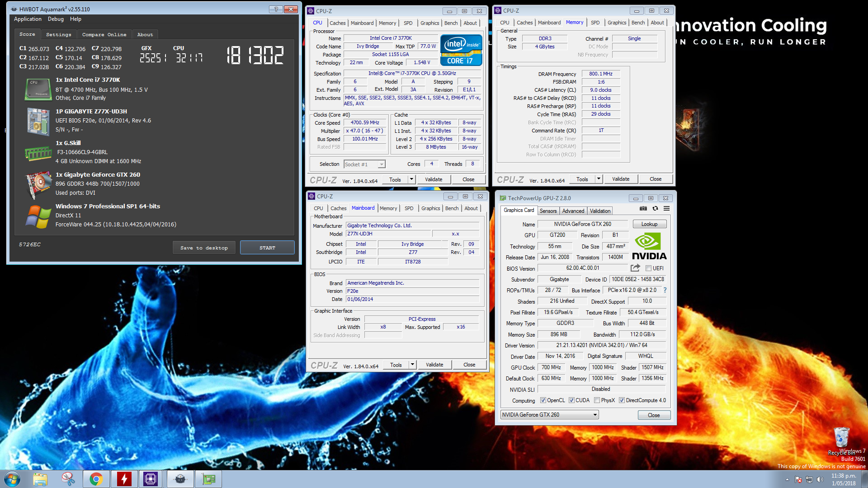The image size is (868, 488).
Task: Toggle the CUDA checkbox
Action: click(571, 400)
